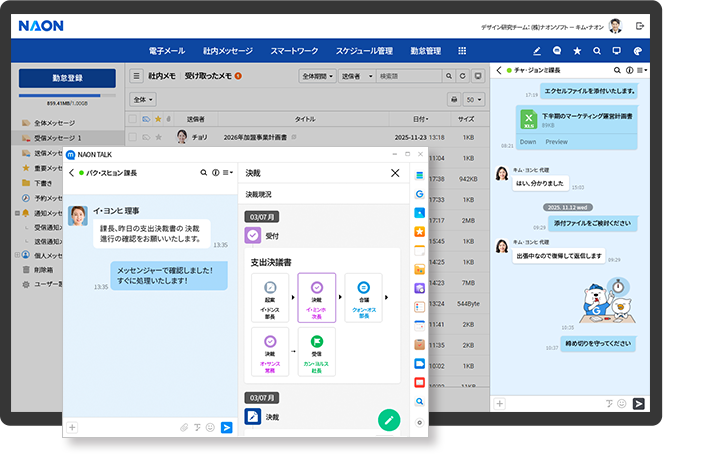The height and width of the screenshot is (460, 710).
Task: Click the 検索語 search input field
Action: tap(405, 76)
